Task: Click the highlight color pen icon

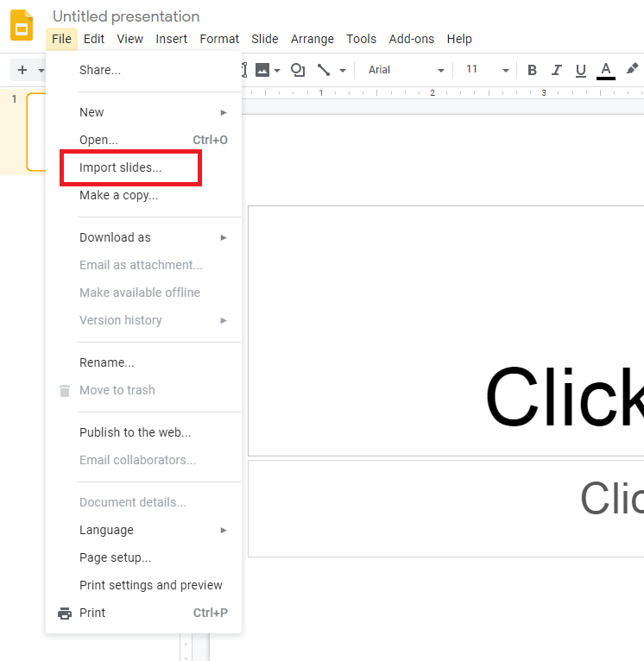Action: tap(632, 69)
